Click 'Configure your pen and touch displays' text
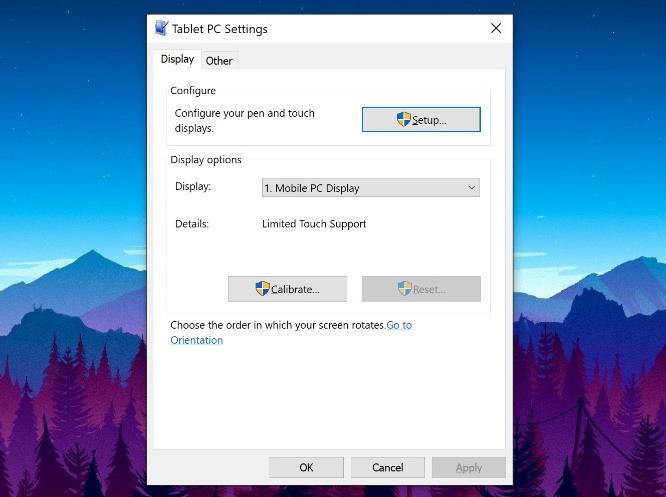The width and height of the screenshot is (666, 497). click(245, 121)
